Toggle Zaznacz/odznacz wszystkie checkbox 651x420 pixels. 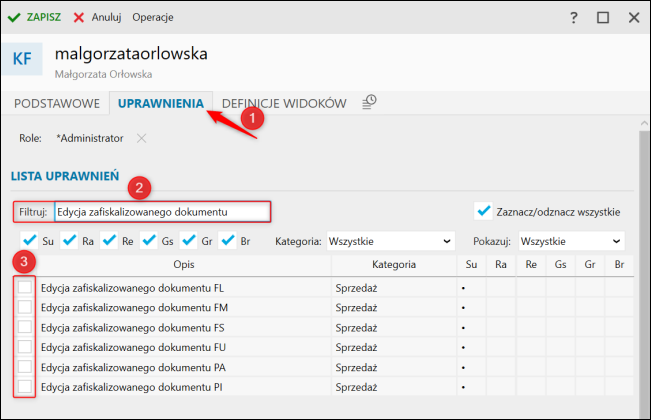click(483, 211)
